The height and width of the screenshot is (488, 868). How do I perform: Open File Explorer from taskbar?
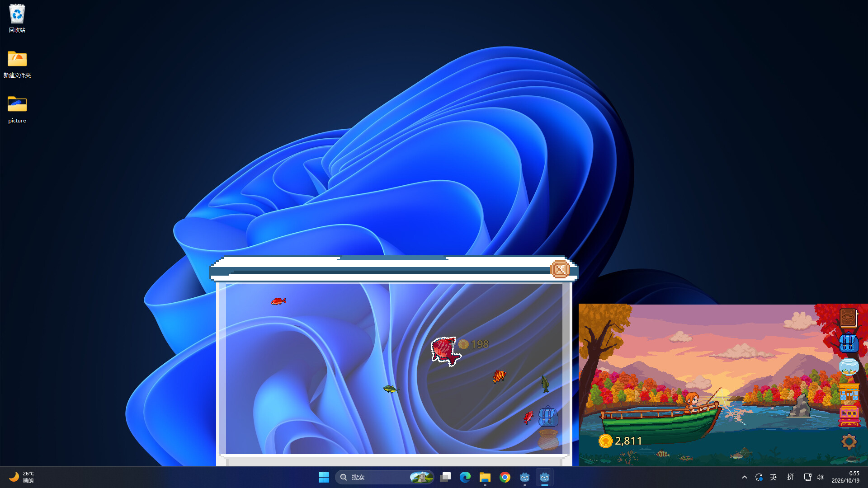(x=485, y=477)
